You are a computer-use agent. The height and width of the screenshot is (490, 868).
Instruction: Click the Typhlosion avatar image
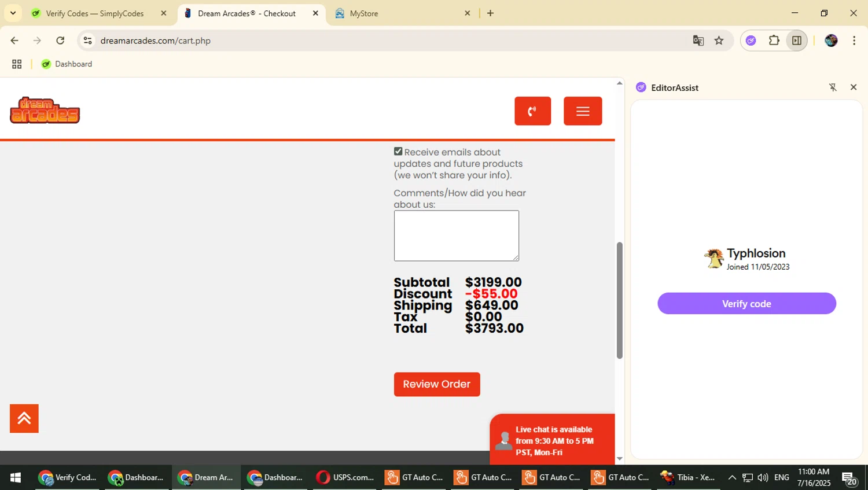(x=714, y=259)
